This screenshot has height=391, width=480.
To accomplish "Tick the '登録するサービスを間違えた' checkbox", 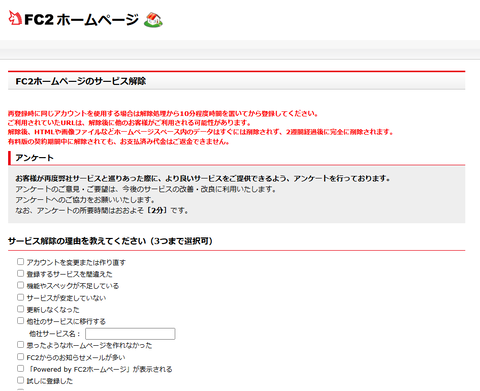I will click(x=21, y=273).
